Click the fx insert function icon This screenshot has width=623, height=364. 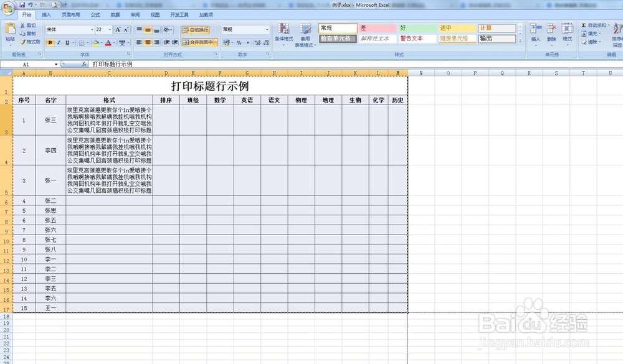84,64
